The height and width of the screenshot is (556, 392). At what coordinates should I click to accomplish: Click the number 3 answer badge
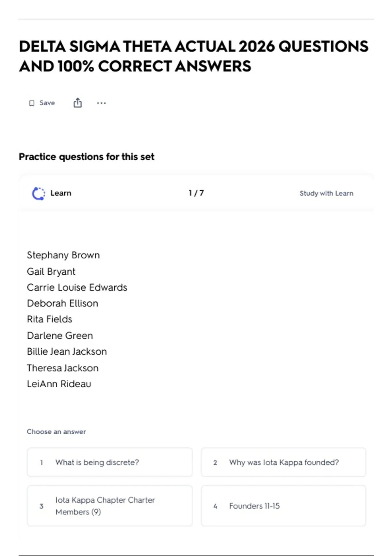pos(41,506)
